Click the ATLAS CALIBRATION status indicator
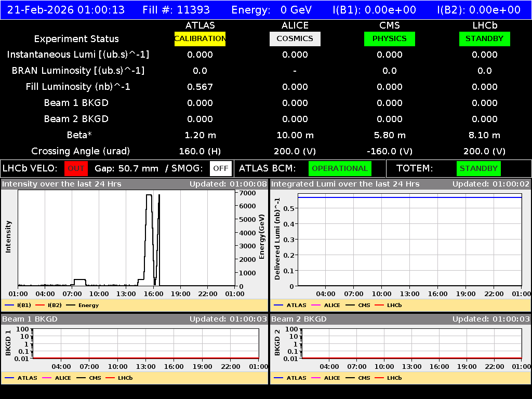The image size is (532, 399). click(x=200, y=38)
